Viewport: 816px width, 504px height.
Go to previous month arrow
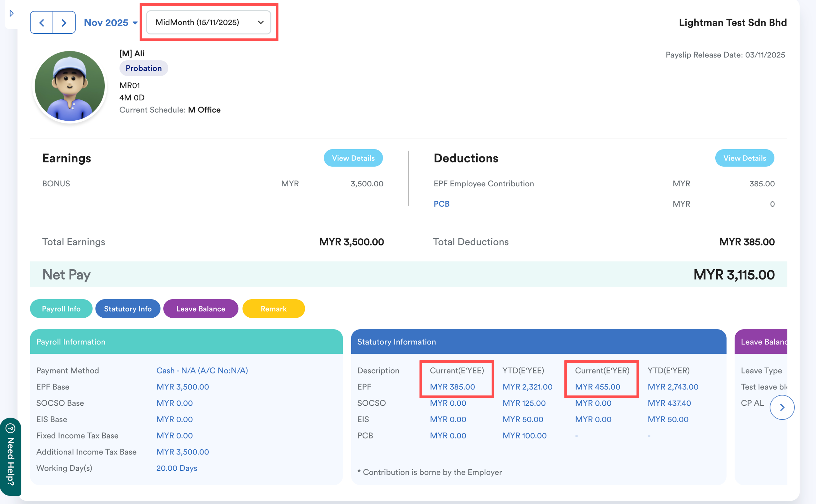[x=42, y=22]
